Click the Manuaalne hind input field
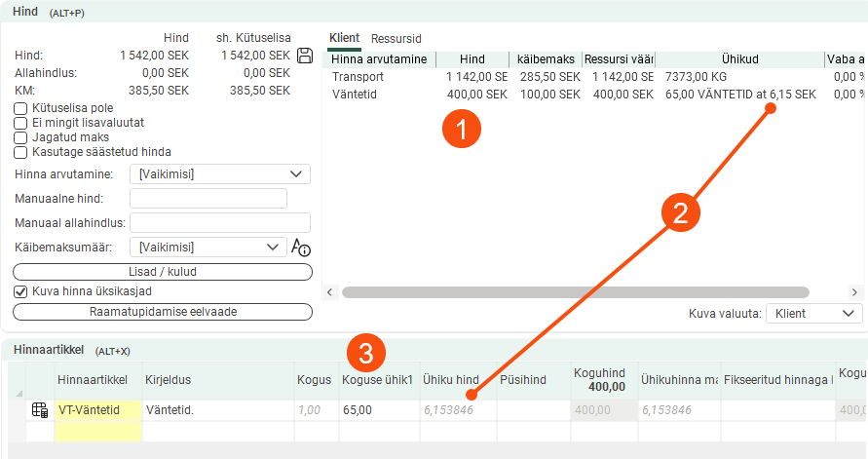 [208, 199]
